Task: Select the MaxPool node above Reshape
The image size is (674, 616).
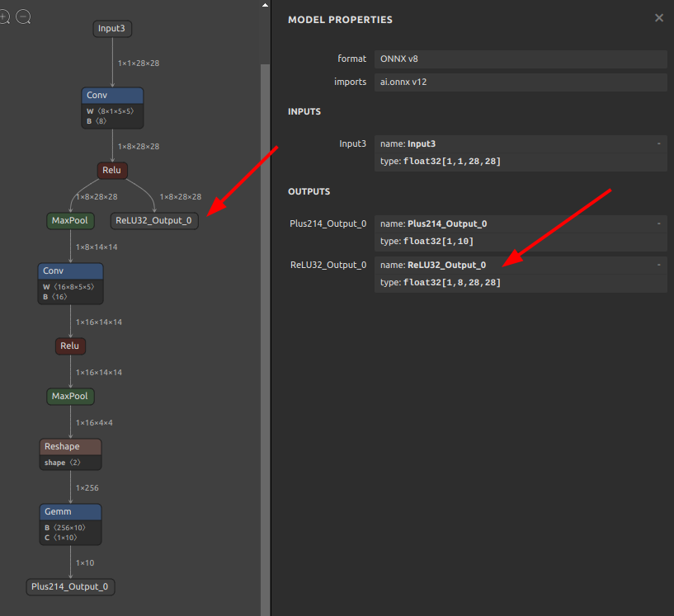Action: (70, 397)
